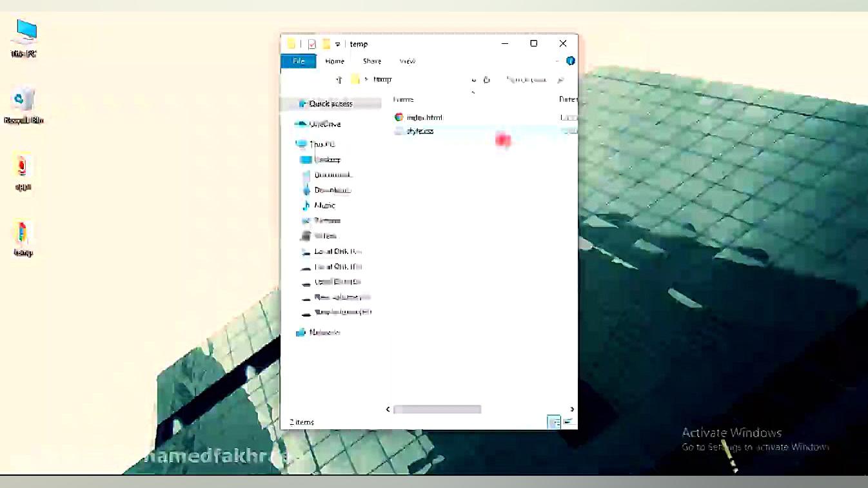Select Quick access in the navigation pane
Image resolution: width=868 pixels, height=488 pixels.
[331, 104]
